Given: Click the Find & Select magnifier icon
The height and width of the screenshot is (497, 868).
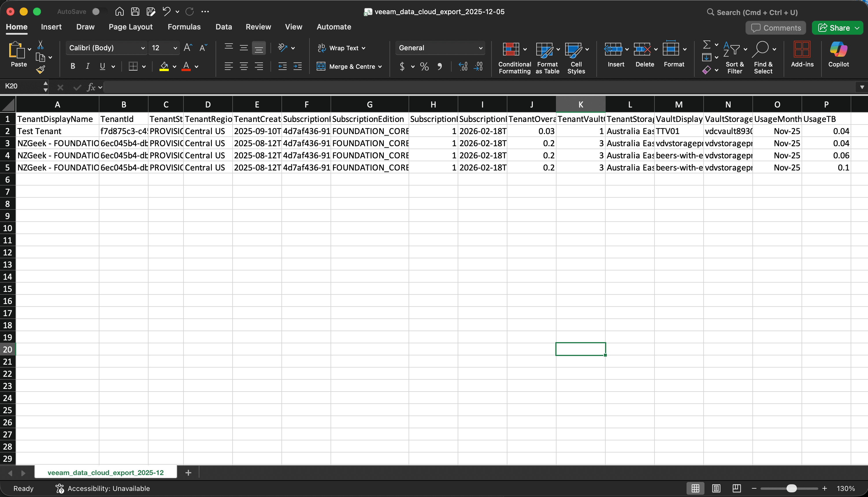Looking at the screenshot, I should 761,49.
